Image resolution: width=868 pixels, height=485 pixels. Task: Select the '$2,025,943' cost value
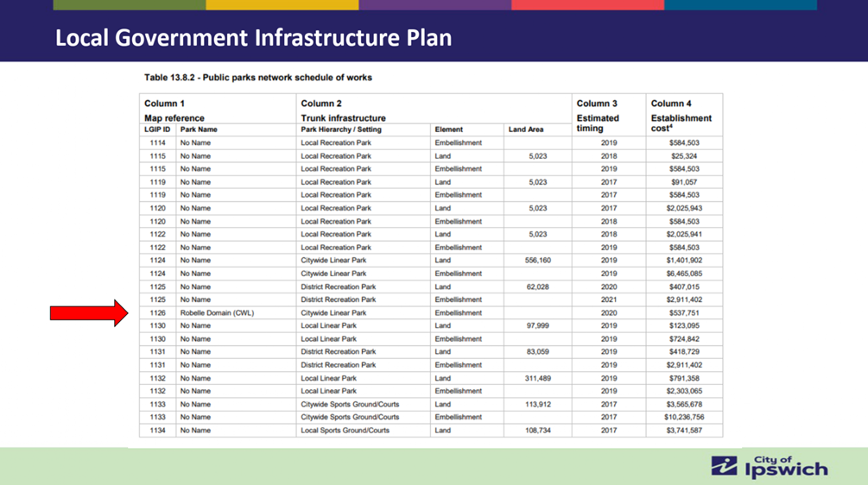[684, 208]
